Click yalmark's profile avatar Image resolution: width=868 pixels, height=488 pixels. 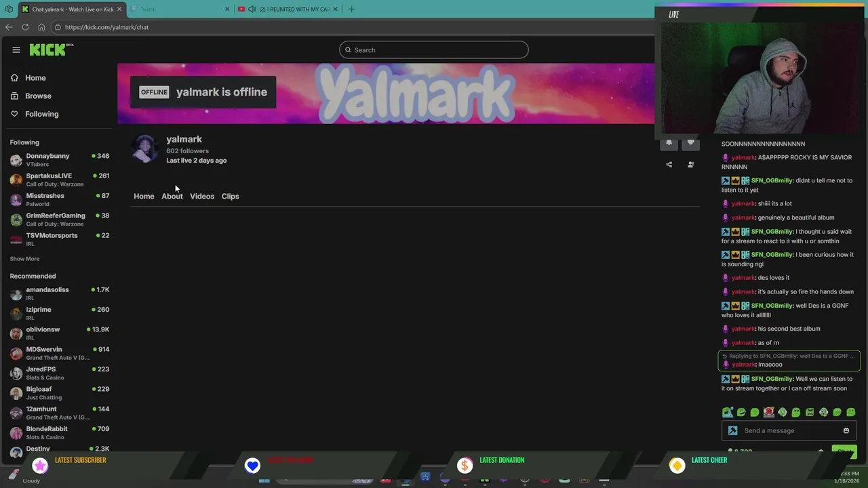point(144,149)
